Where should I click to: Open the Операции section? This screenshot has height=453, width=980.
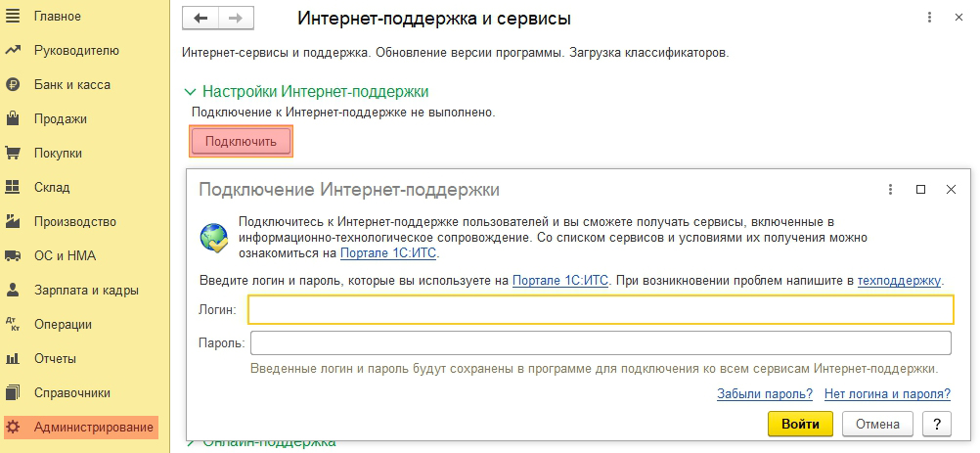(64, 324)
